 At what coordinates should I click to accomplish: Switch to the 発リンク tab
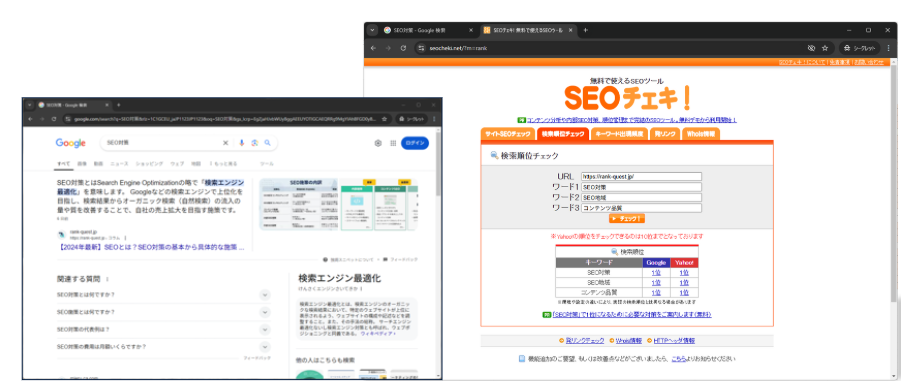[x=665, y=133]
